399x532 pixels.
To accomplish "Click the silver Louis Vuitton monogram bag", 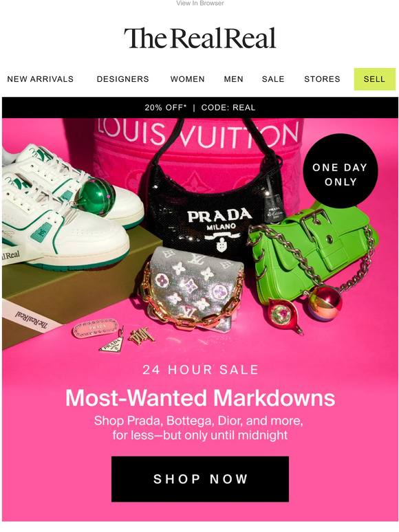I will 193,289.
